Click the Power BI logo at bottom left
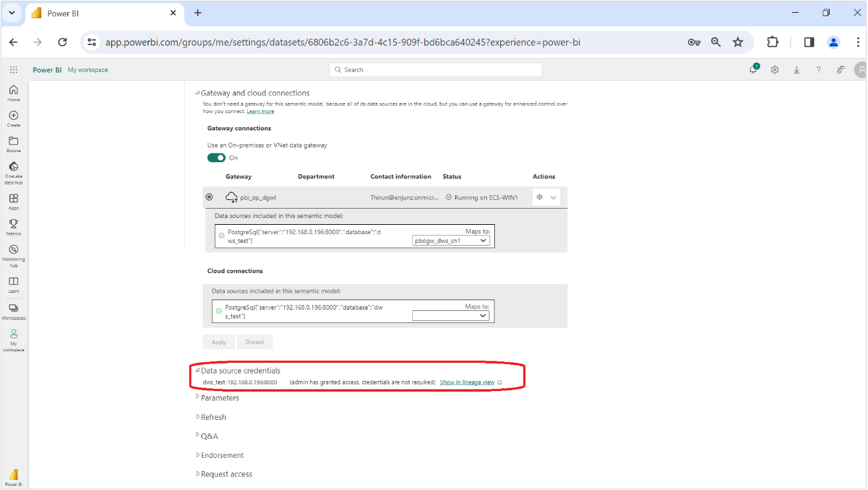Image resolution: width=868 pixels, height=490 pixels. click(x=13, y=477)
